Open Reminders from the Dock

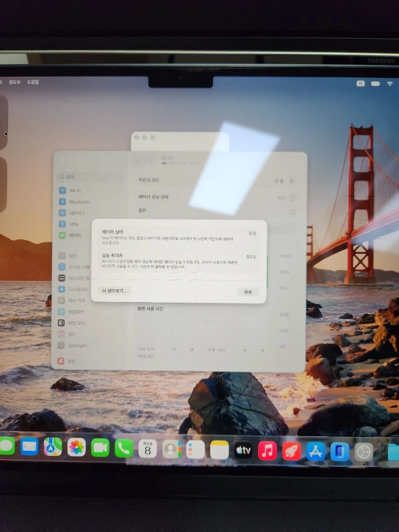tap(195, 450)
